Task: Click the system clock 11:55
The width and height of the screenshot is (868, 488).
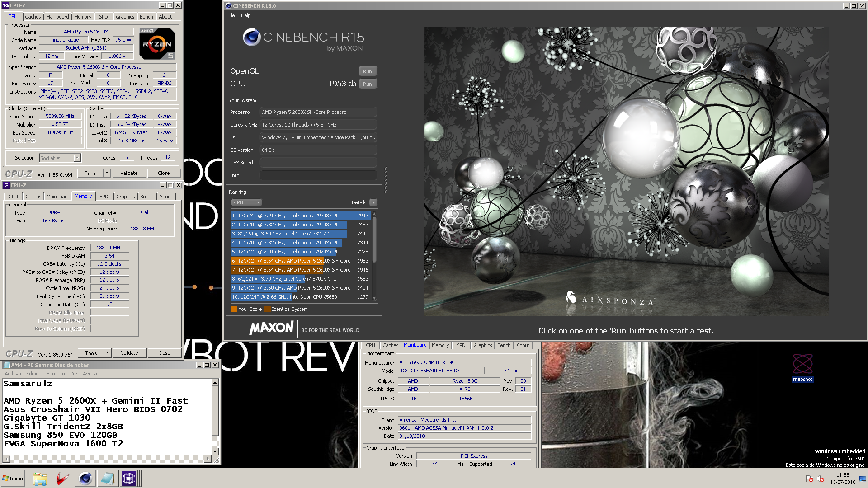Action: [x=843, y=475]
